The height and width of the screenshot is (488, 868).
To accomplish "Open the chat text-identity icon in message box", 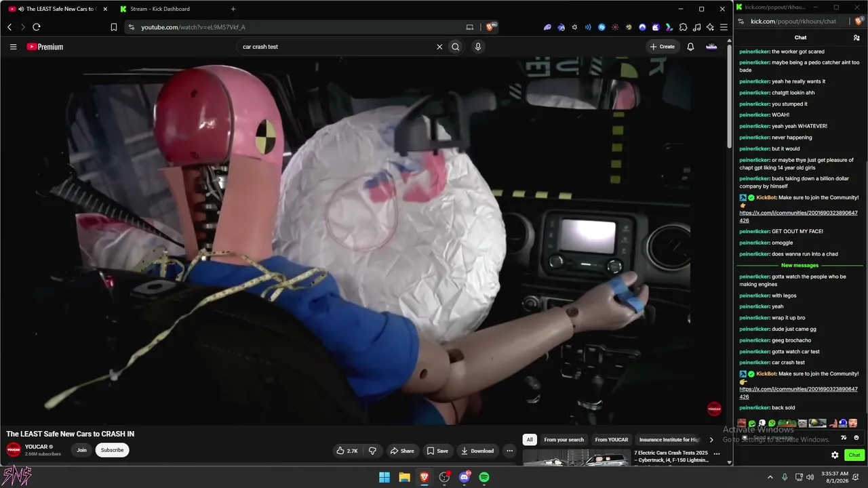I will [x=844, y=438].
